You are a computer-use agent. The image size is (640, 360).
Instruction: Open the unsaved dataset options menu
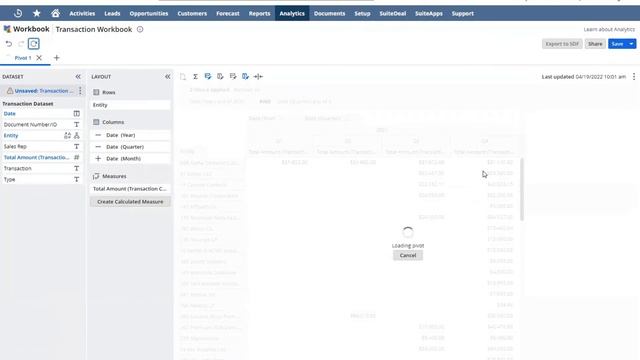point(80,91)
